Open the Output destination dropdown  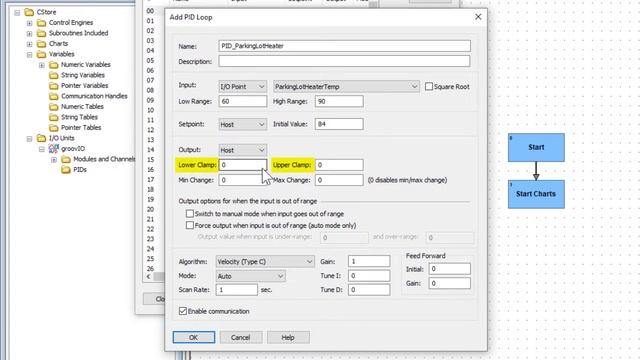tap(242, 150)
